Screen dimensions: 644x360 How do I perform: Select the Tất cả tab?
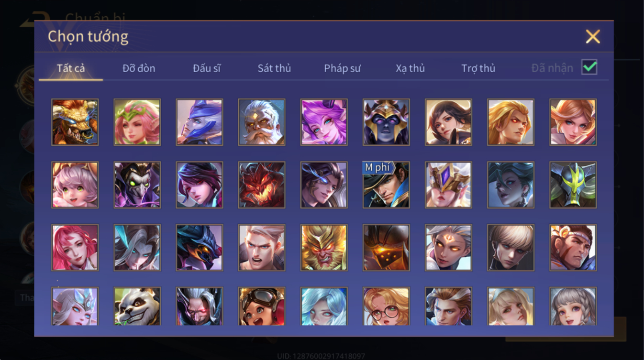coord(71,68)
